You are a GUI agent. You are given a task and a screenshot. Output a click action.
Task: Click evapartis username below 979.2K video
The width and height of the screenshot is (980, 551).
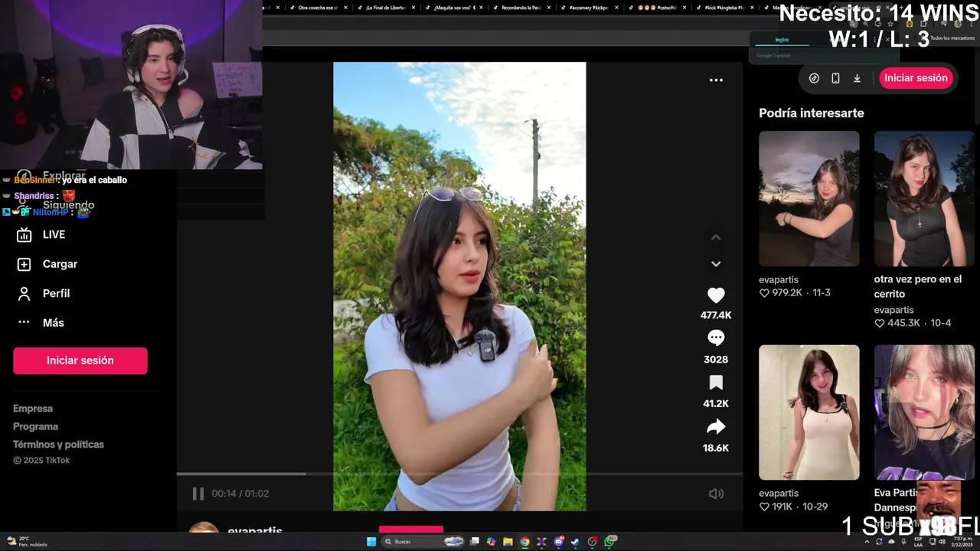[x=779, y=280]
